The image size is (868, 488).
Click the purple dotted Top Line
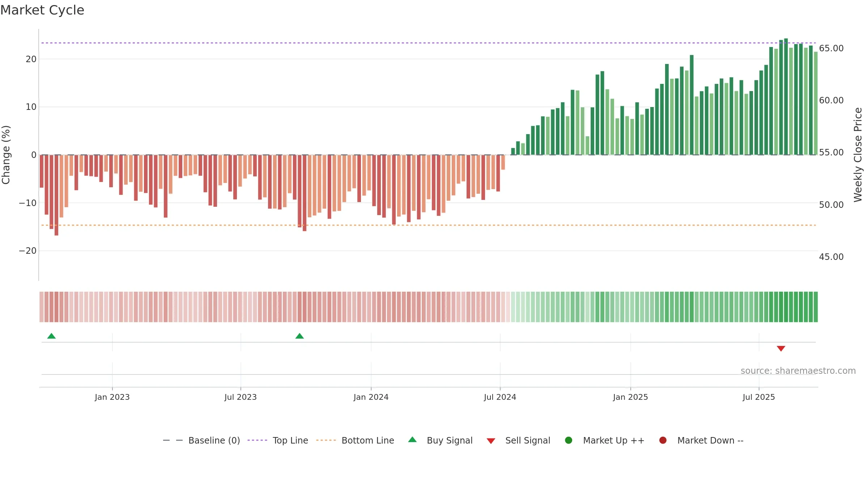429,43
